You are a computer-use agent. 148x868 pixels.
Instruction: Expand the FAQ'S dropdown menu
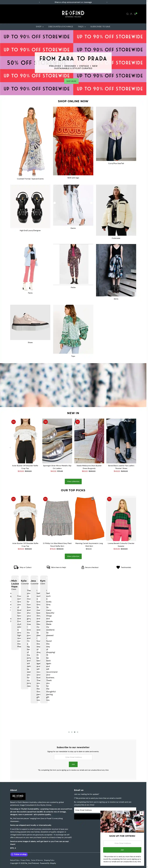click(x=82, y=26)
